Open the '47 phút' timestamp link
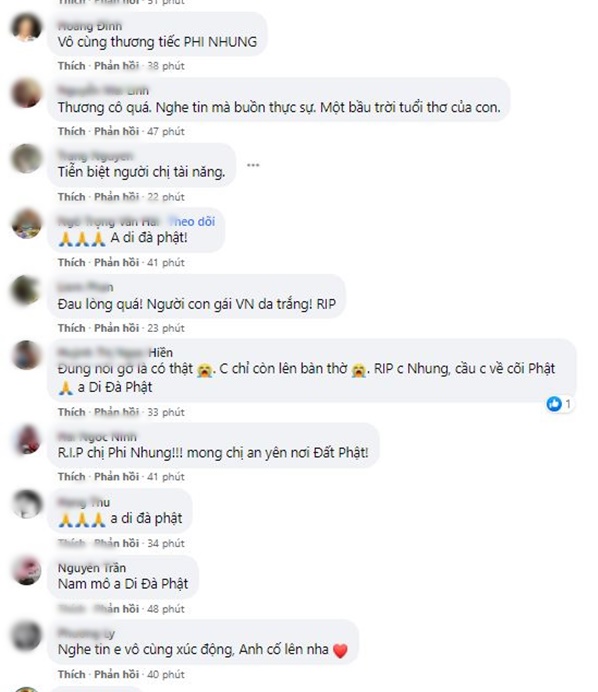 point(166,132)
